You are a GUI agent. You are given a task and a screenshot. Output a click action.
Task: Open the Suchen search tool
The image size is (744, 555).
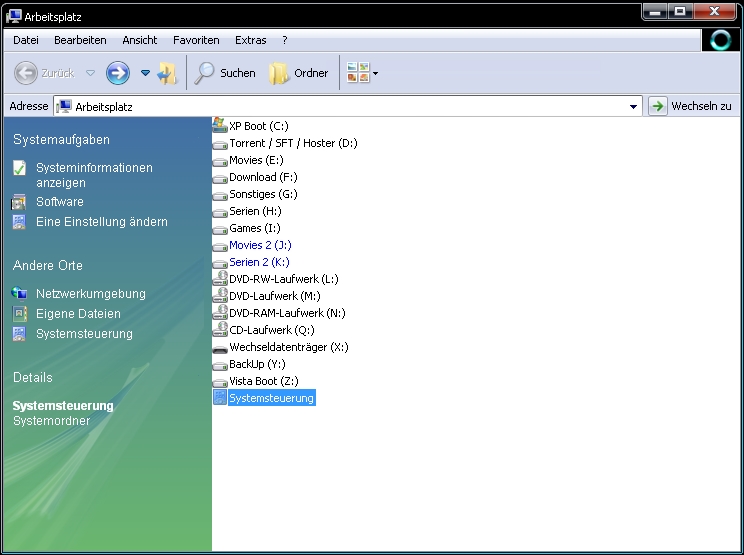(x=225, y=73)
